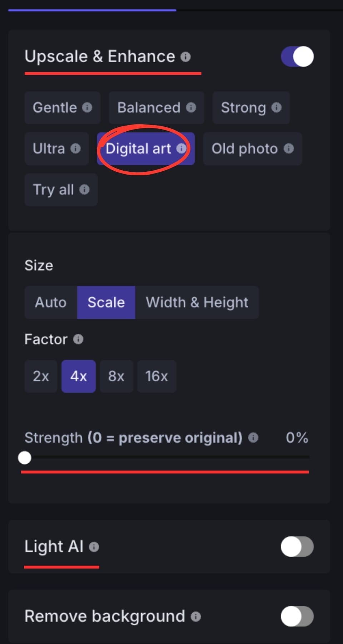Disable the Upscale & Enhance toggle
Screen dimensions: 343x644
click(x=297, y=57)
